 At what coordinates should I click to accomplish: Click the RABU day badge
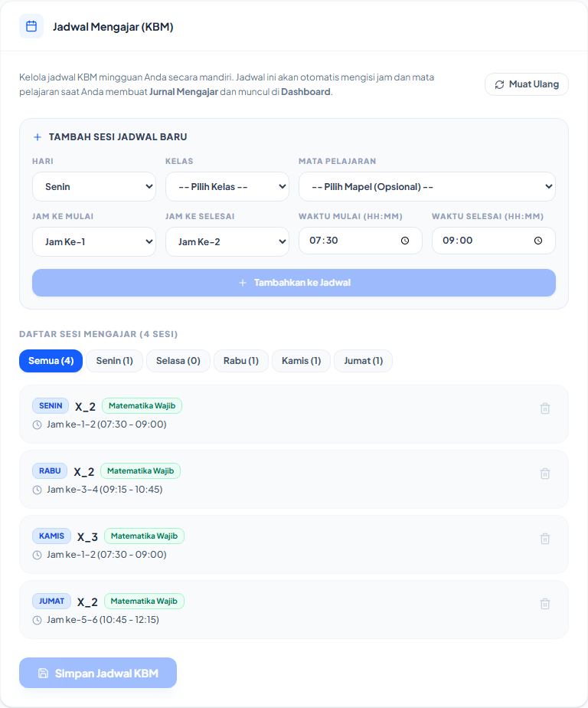click(x=50, y=470)
